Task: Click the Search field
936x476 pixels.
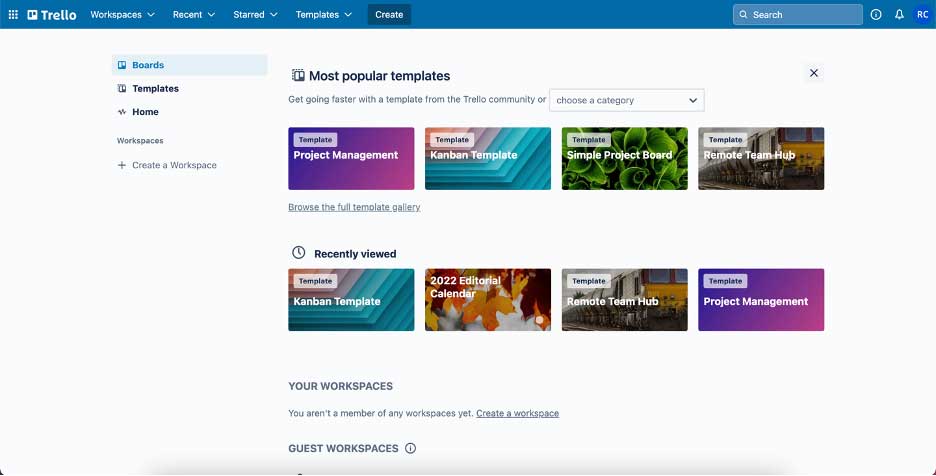Action: coord(798,14)
